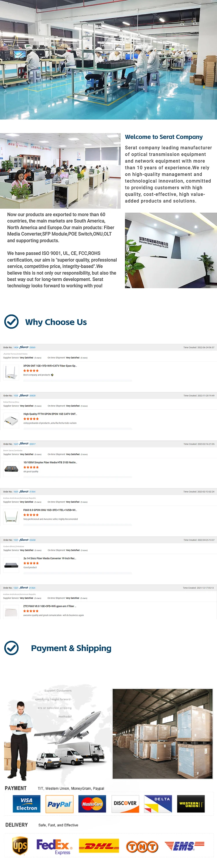This screenshot has width=217, height=868.
Task: Open the 10/100M Simplex Fiber Media HTB 3100 link
Action: point(50,462)
